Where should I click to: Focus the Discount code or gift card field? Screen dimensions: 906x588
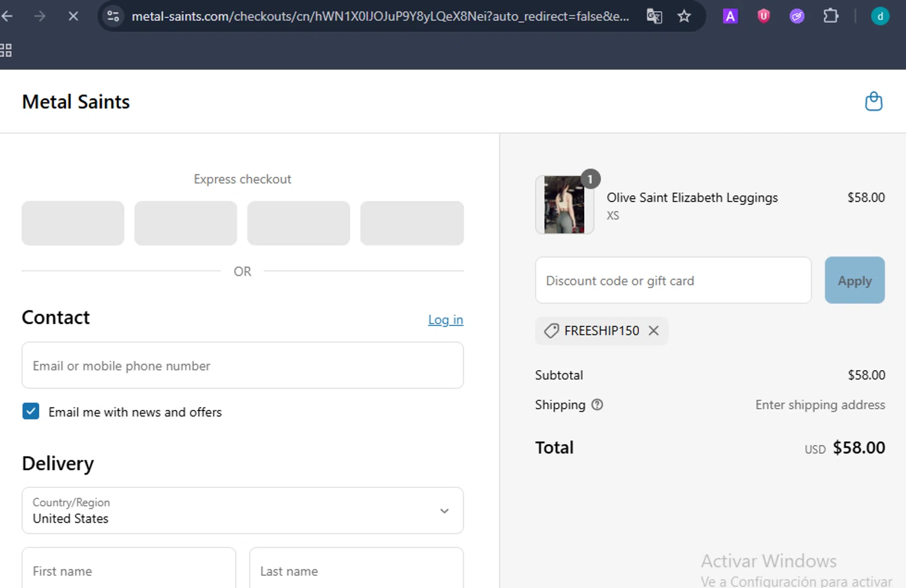coord(673,280)
